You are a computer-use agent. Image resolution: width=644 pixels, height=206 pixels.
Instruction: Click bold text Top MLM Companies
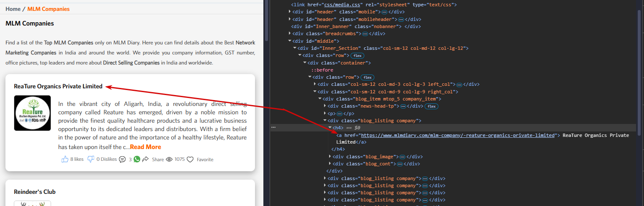69,43
